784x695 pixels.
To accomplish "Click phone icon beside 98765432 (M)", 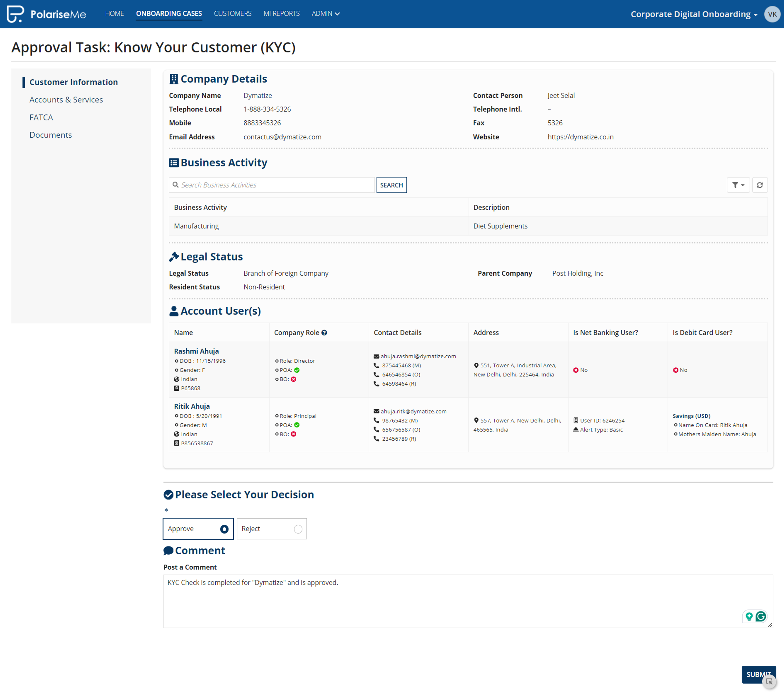I will tap(376, 420).
